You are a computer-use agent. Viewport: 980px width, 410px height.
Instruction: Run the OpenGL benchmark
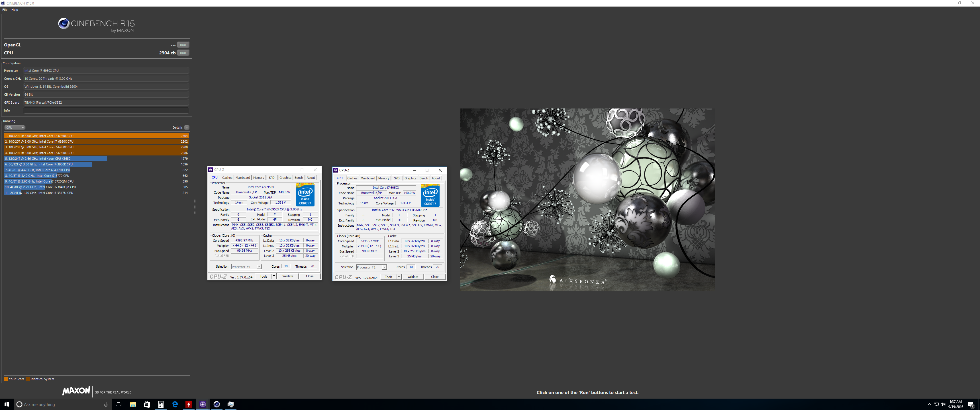click(x=183, y=45)
